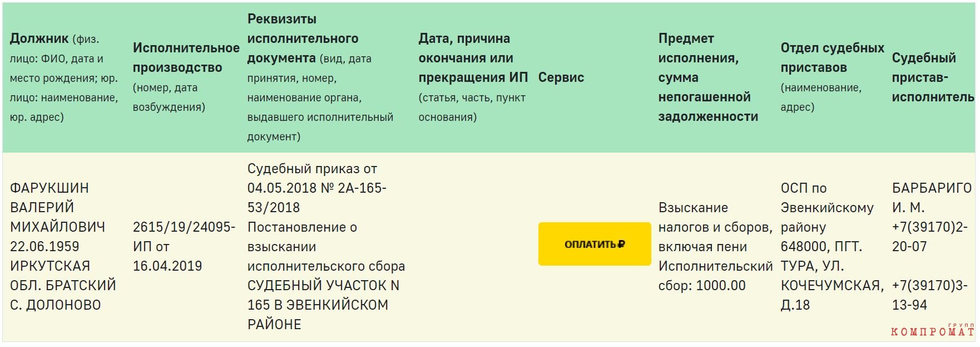Select the Должник column header
This screenshot has height=347, width=980.
point(65,77)
